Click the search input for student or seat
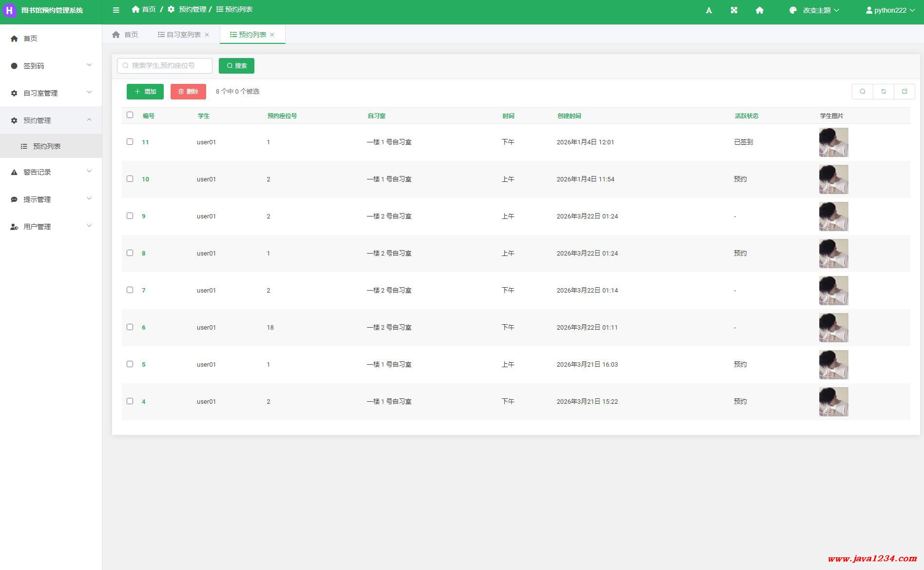The width and height of the screenshot is (924, 570). (x=165, y=66)
